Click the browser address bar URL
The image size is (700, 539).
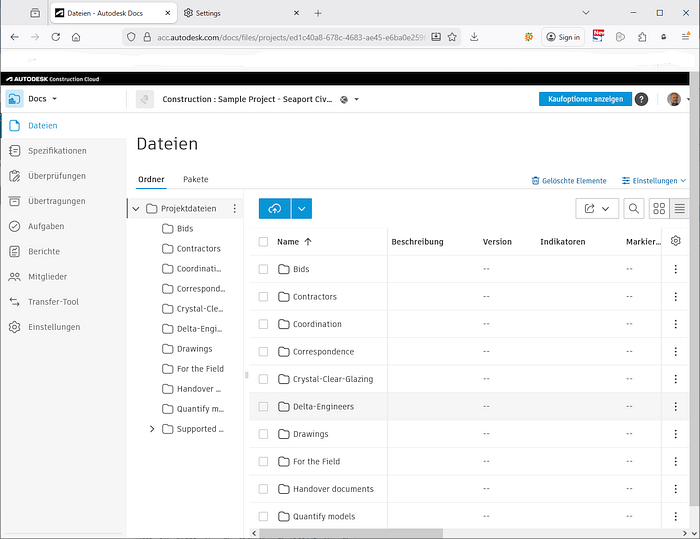tap(291, 37)
